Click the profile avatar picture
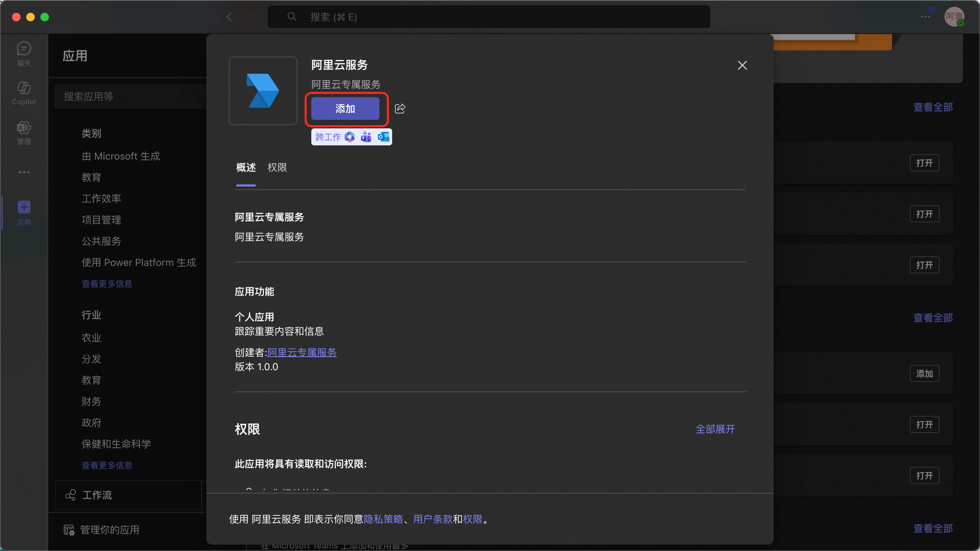Image resolution: width=980 pixels, height=551 pixels. pos(953,17)
